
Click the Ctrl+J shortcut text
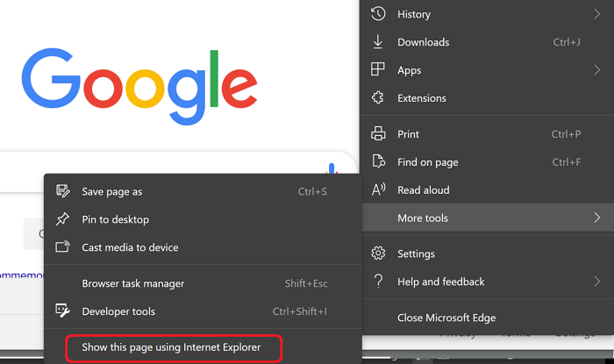point(567,42)
